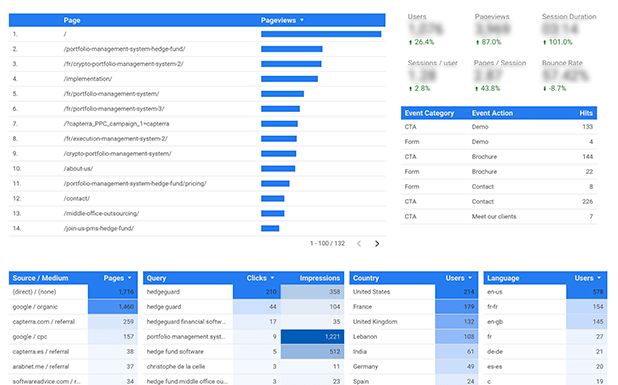Sort Query table by Clicks arrow
The height and width of the screenshot is (385, 618).
[x=272, y=278]
